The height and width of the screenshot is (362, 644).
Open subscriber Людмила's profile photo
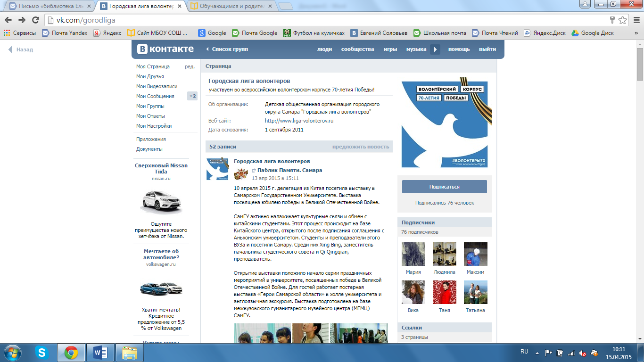tap(445, 254)
